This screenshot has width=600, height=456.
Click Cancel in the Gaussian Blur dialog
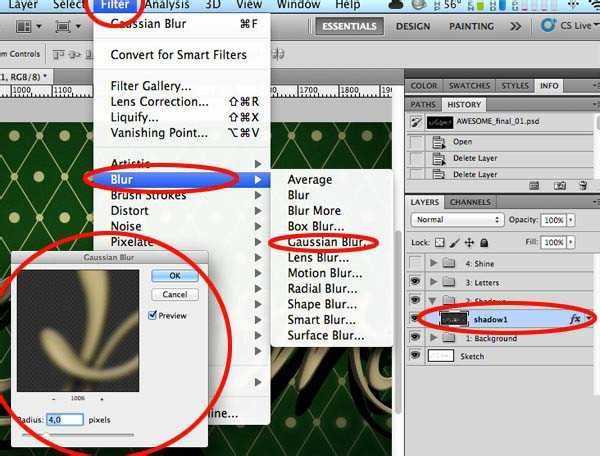(x=175, y=294)
